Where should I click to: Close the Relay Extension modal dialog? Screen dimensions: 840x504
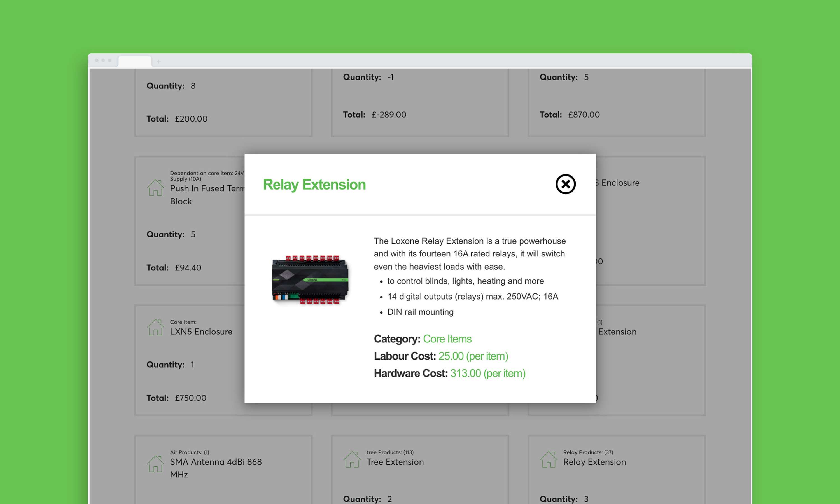tap(565, 184)
